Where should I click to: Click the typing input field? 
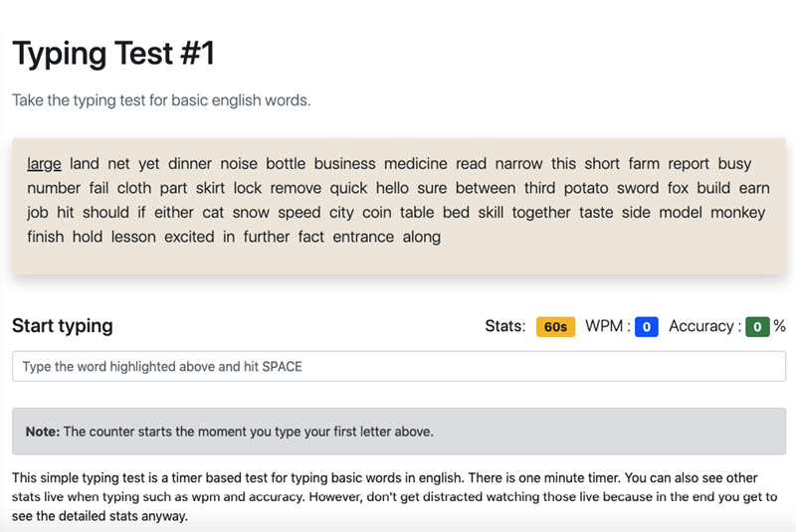(x=398, y=366)
